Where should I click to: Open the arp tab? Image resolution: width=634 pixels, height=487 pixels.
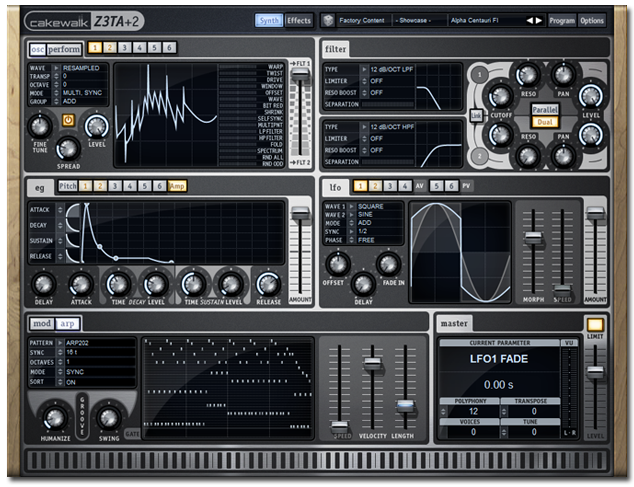click(x=67, y=324)
